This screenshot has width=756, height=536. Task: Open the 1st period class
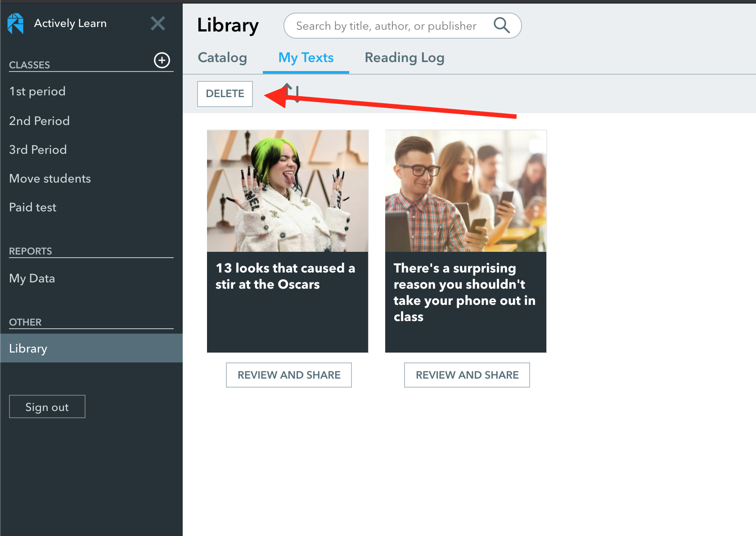[x=37, y=91]
